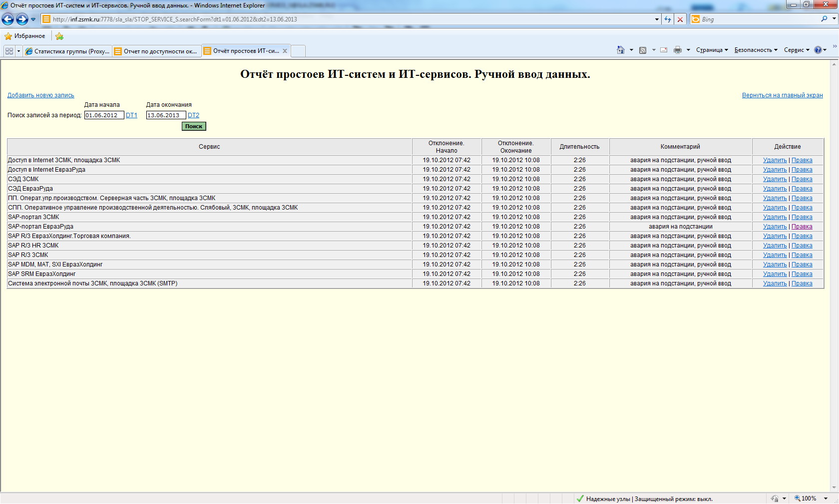This screenshot has width=839, height=504.
Task: Click the Help question mark icon
Action: (x=818, y=50)
